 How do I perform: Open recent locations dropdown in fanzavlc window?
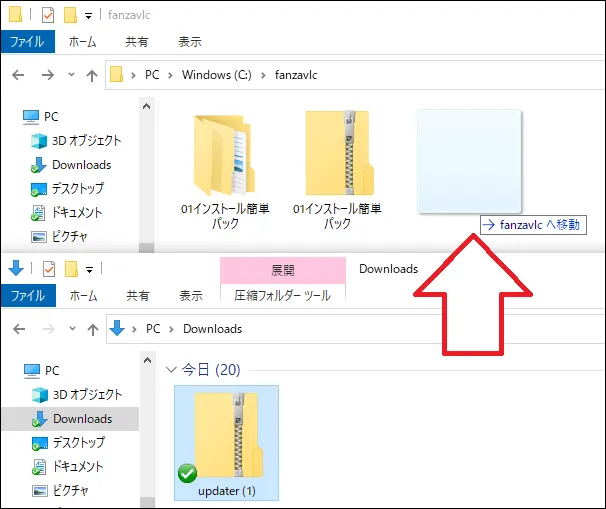point(71,75)
